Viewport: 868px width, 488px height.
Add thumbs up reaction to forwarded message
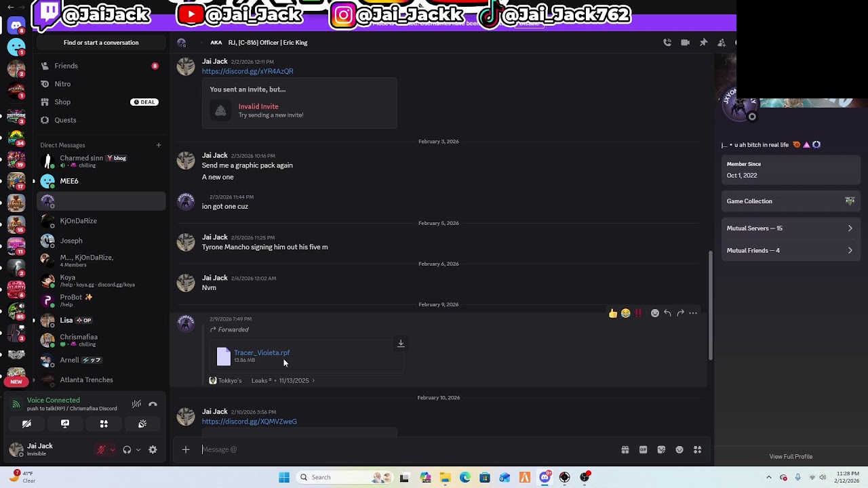coord(613,313)
